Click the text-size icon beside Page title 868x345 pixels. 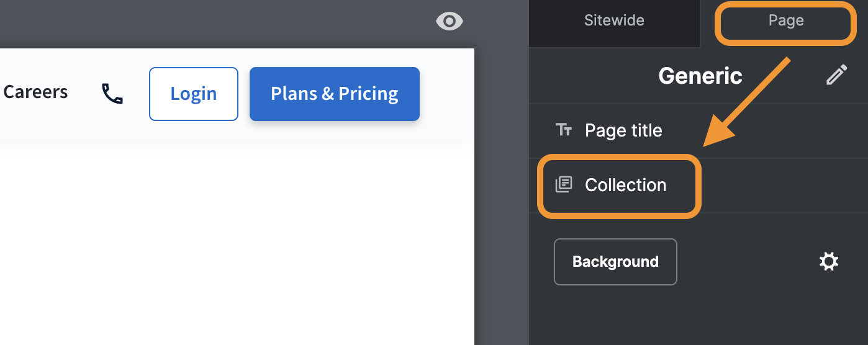[x=564, y=130]
